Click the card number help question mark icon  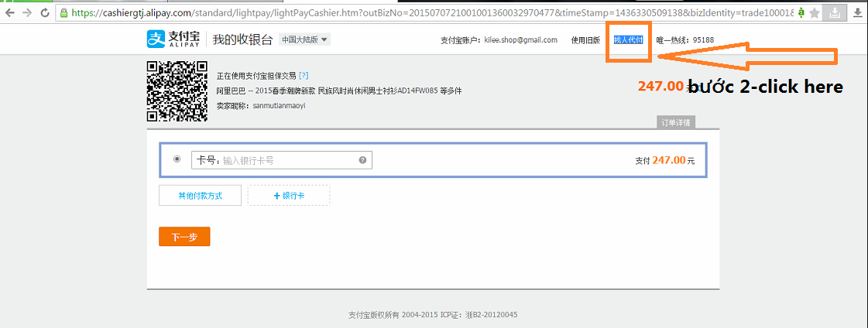(362, 160)
